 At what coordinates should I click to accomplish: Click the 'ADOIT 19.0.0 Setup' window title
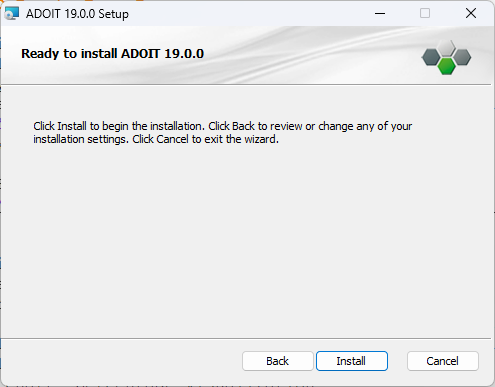click(77, 14)
